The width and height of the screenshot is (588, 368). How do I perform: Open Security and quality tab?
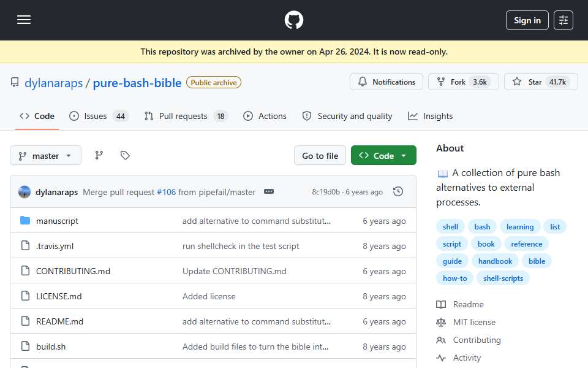tap(347, 116)
